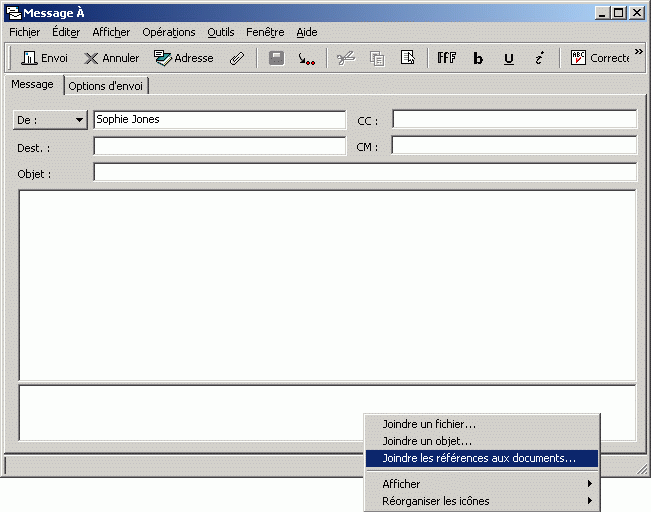Toggle bold formatting b icon
Screen dimensions: 651x512
tap(478, 59)
